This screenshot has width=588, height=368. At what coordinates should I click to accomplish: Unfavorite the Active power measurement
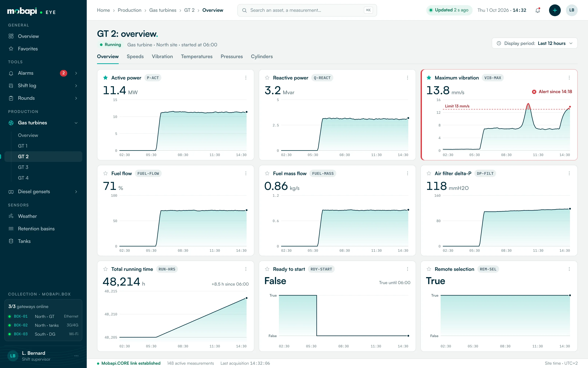pos(105,78)
